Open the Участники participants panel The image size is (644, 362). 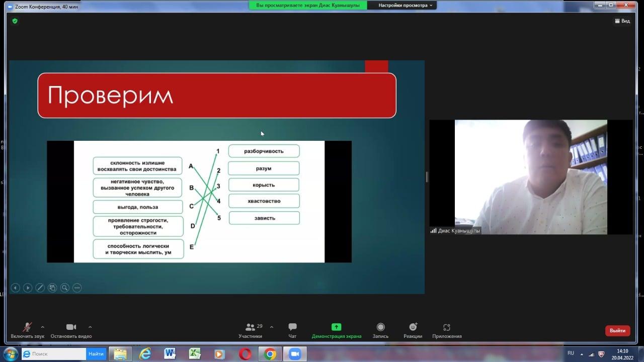250,330
